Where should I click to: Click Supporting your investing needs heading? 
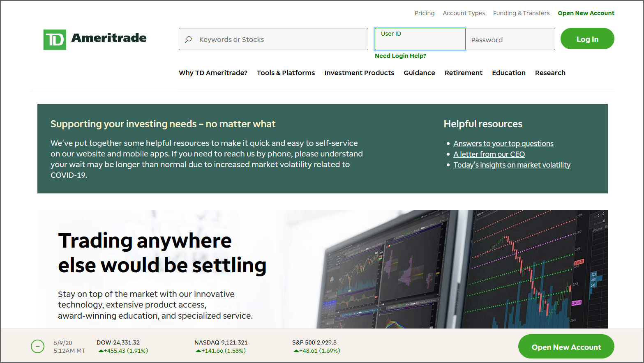coord(163,124)
